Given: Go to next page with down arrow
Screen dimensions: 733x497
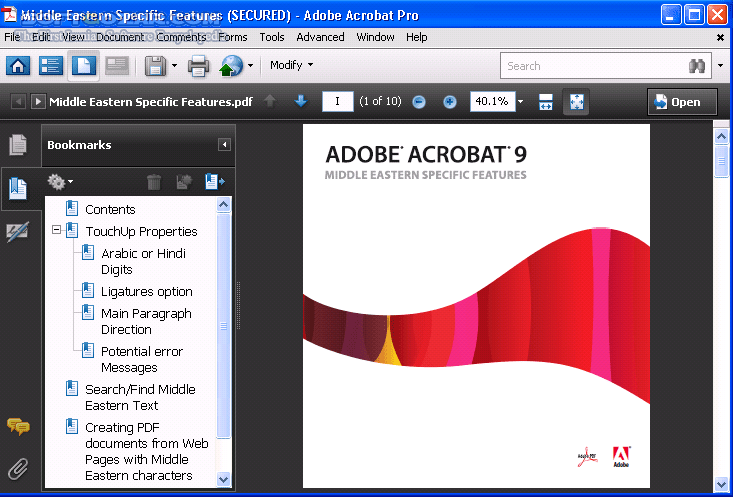Looking at the screenshot, I should click(x=301, y=101).
